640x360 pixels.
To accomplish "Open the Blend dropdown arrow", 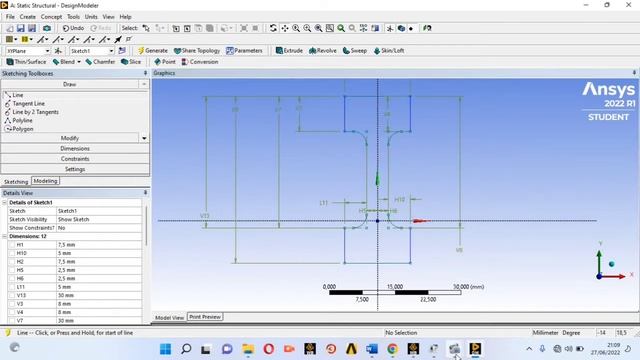I will tap(79, 62).
